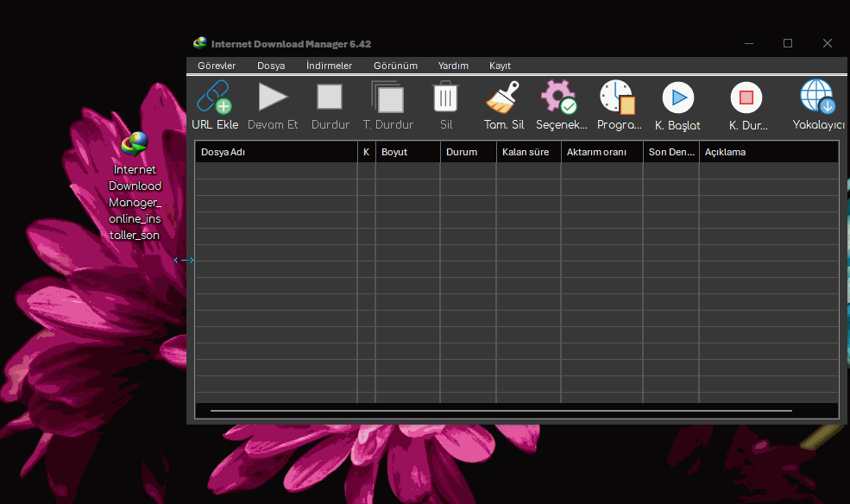Click the URL Ekle add link icon
This screenshot has width=850, height=504.
[214, 98]
